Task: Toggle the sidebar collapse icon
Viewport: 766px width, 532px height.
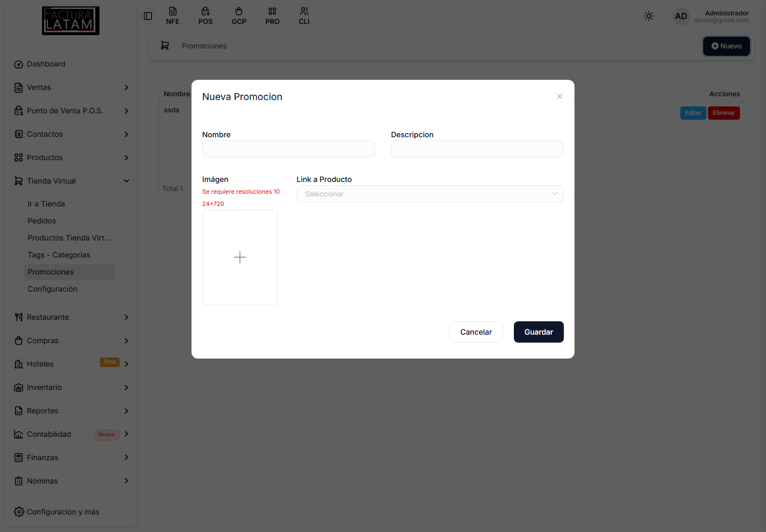Action: click(148, 16)
